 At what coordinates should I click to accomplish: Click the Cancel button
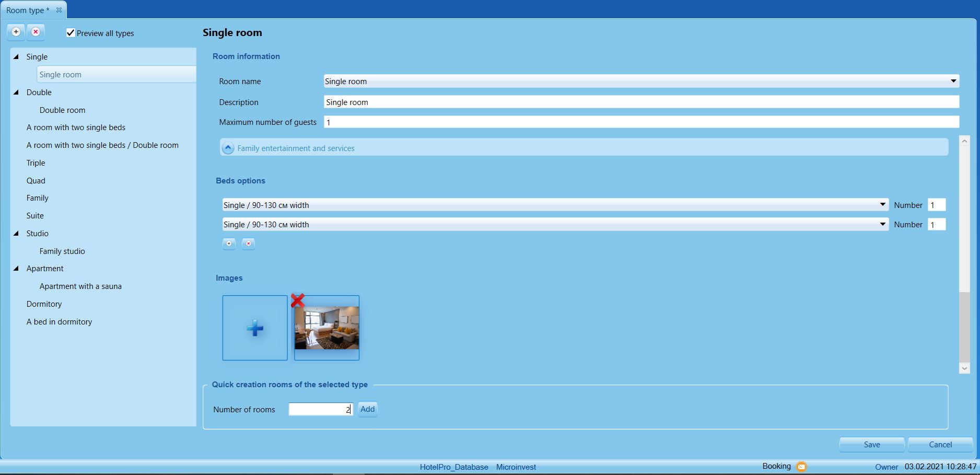[940, 444]
